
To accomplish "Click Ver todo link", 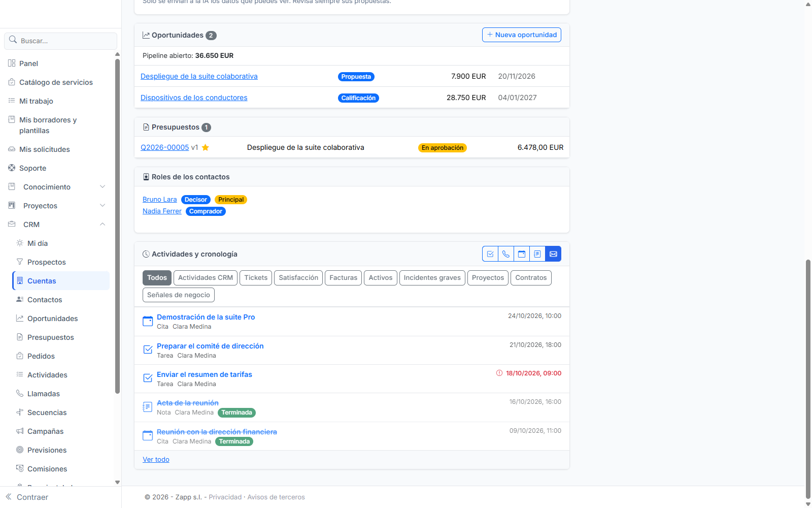I will 156,460.
